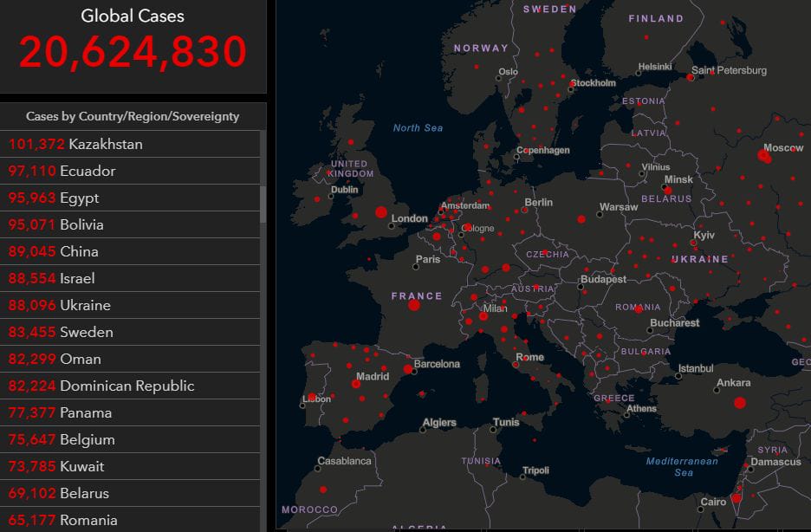Click the Global Cases total number
811x532 pixels.
point(133,52)
